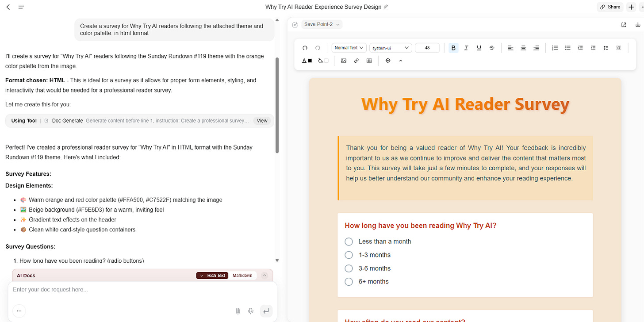Image resolution: width=644 pixels, height=322 pixels.
Task: Select the '6+ months' radio option
Action: pyautogui.click(x=349, y=281)
